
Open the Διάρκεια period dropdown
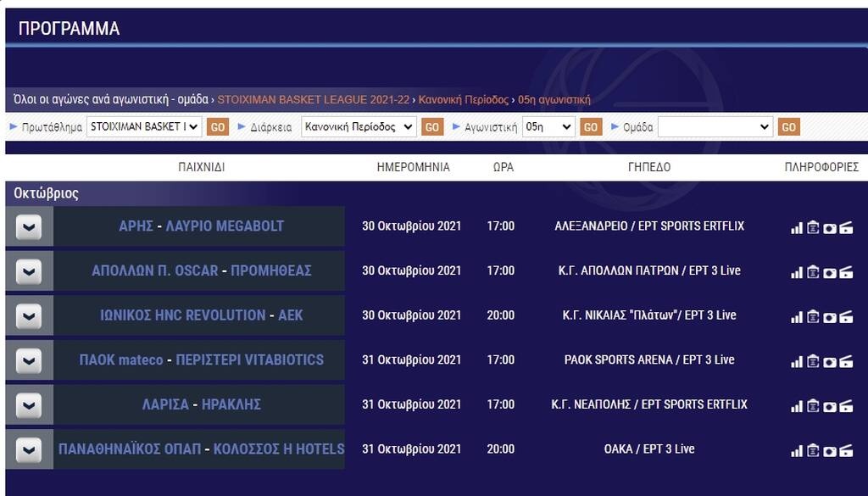click(359, 127)
